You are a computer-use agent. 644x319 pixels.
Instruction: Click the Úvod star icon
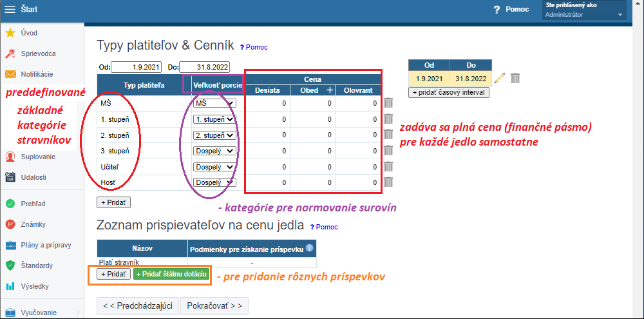pyautogui.click(x=10, y=33)
